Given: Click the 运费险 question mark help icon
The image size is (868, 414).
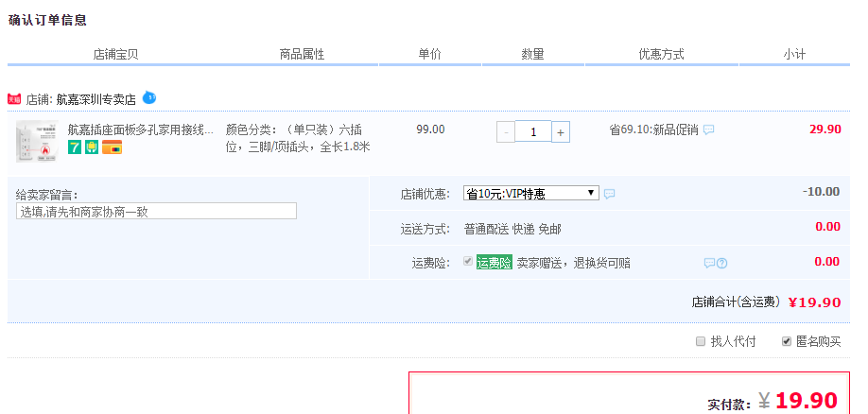Looking at the screenshot, I should 721,264.
